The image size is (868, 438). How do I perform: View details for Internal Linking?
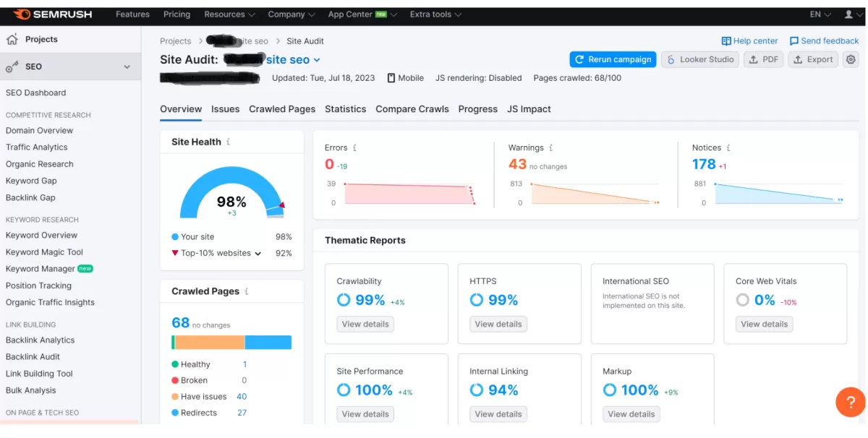point(498,414)
